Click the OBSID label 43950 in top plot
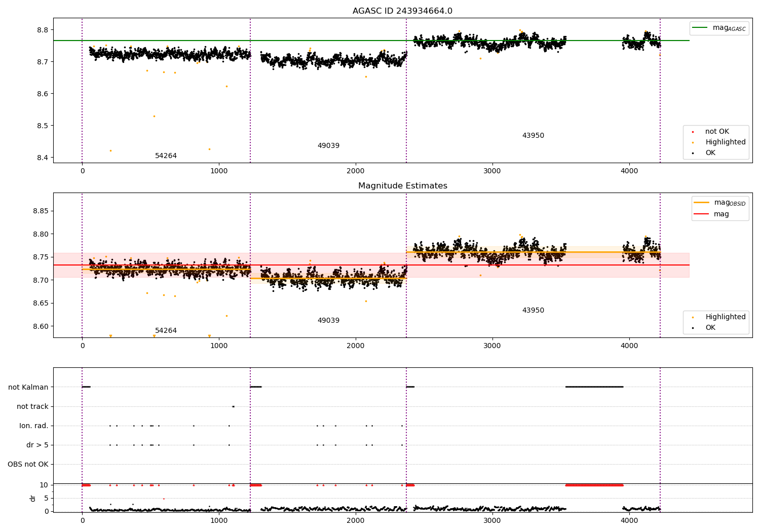The height and width of the screenshot is (532, 760). pyautogui.click(x=533, y=136)
